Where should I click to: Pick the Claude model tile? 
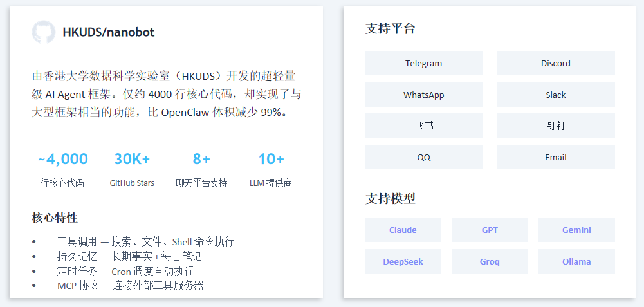(x=403, y=230)
